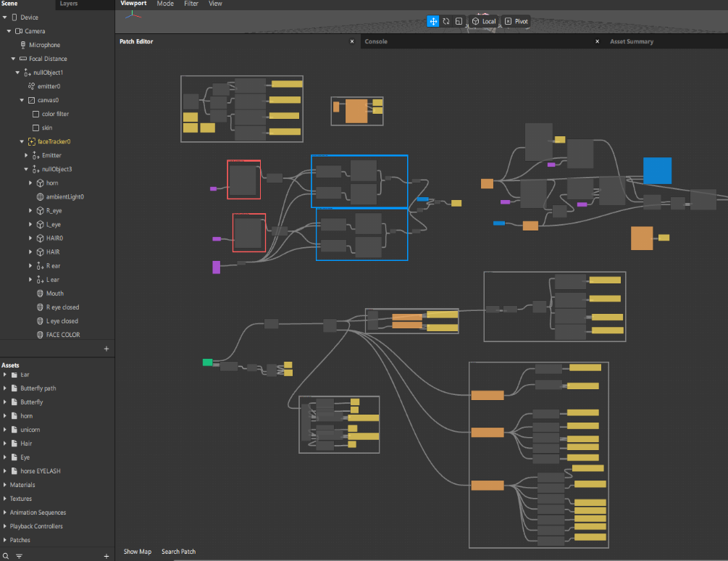728x561 pixels.
Task: Select the HAIR scene object
Action: click(x=53, y=252)
